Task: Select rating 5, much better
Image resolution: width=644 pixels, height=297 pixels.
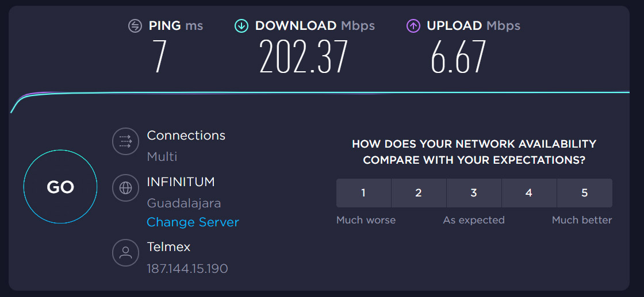Action: click(x=584, y=193)
